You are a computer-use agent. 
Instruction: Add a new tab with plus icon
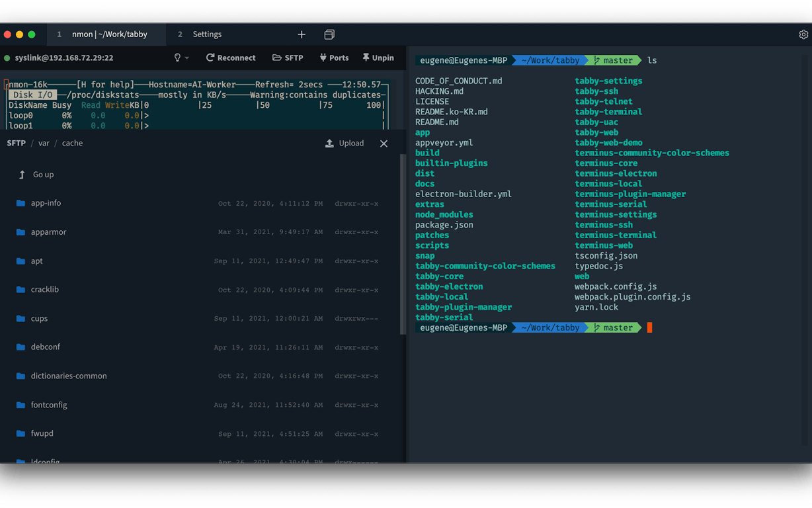302,34
